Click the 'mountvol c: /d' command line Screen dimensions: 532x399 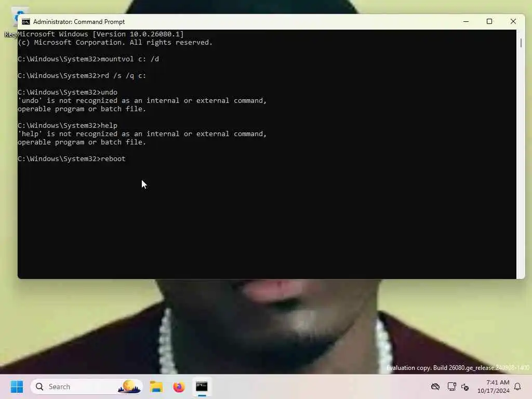click(x=88, y=59)
